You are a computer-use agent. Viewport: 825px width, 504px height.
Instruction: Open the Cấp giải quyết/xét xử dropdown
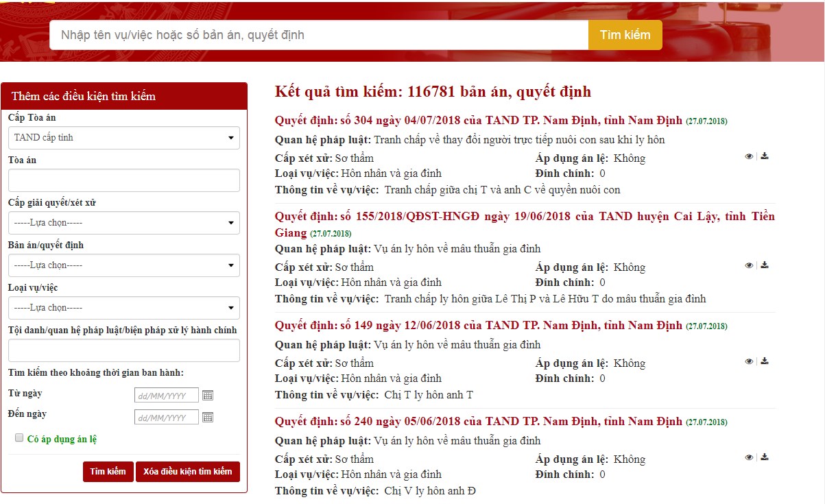(x=124, y=223)
